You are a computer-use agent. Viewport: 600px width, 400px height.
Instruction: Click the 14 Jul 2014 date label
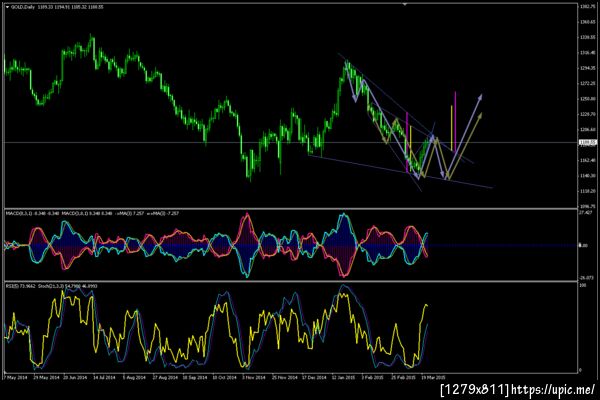104,377
